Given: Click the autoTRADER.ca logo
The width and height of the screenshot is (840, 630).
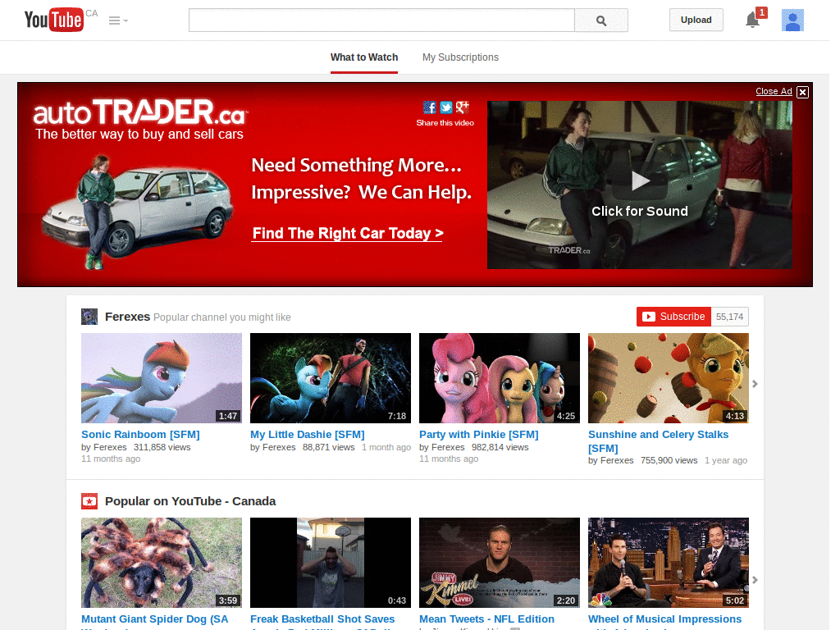Looking at the screenshot, I should (x=140, y=112).
